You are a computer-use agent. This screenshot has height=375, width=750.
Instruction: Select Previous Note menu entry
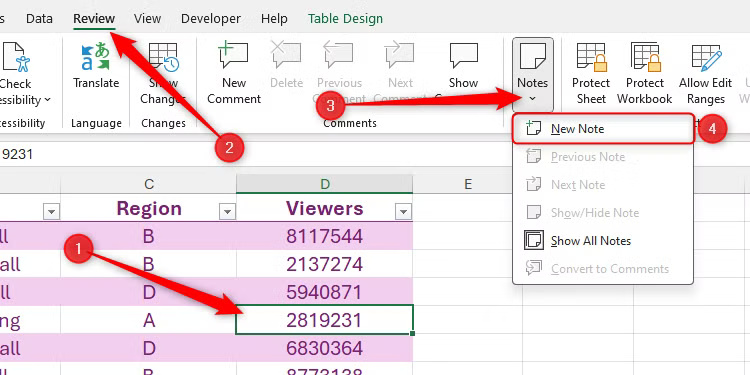pos(603,157)
